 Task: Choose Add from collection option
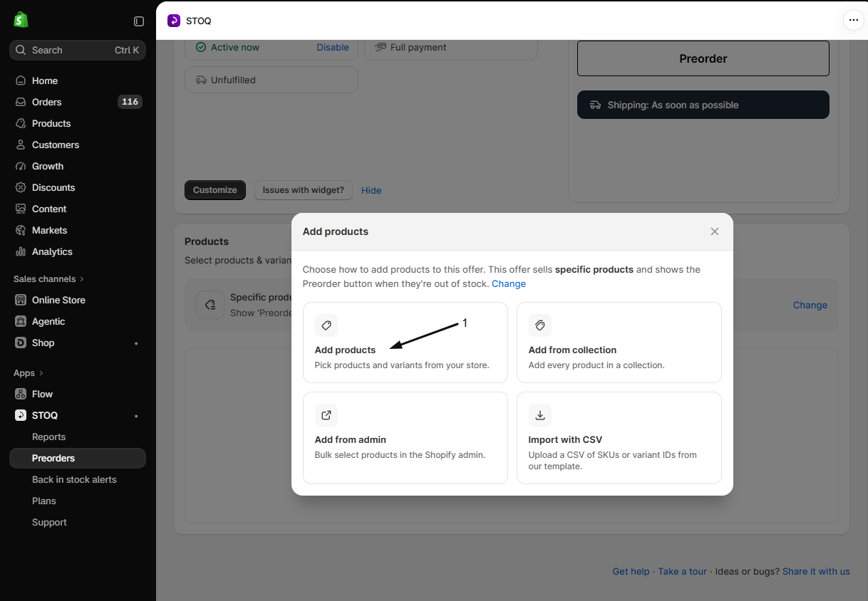(x=619, y=343)
